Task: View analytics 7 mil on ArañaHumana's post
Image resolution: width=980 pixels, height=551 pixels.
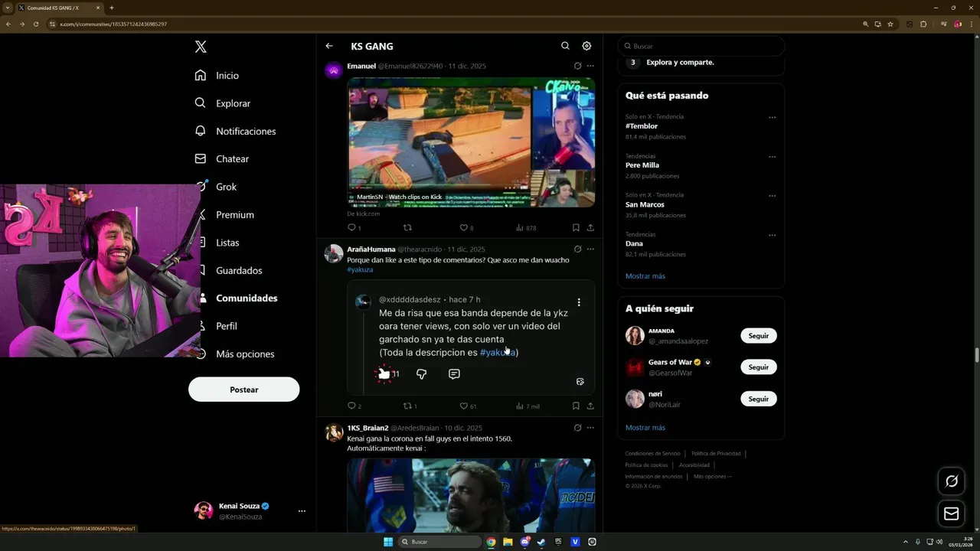Action: 528,406
